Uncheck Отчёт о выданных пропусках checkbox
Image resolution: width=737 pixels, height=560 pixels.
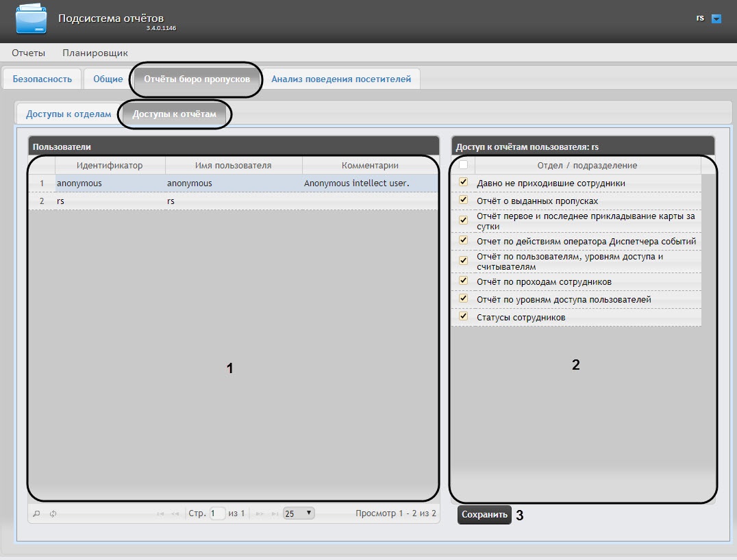click(x=464, y=200)
